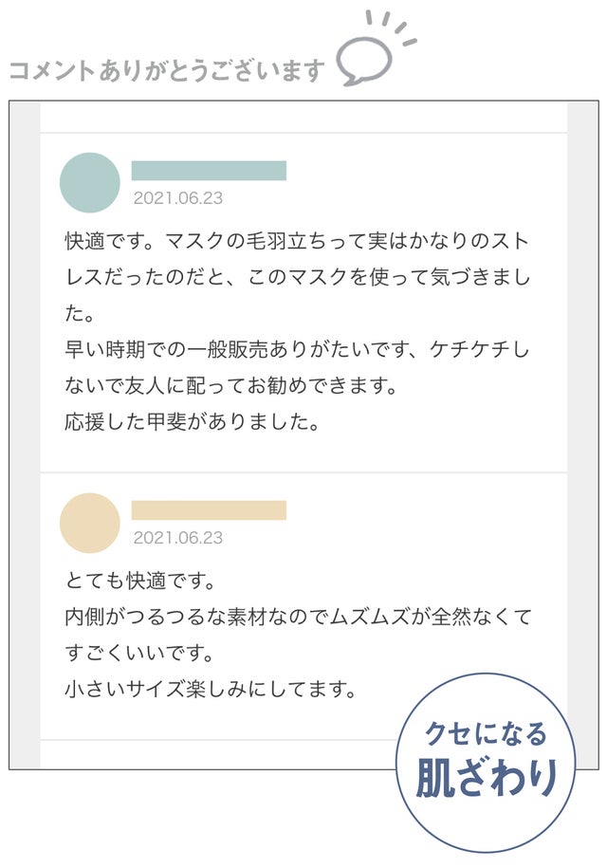Screen dimensions: 607x868
Task: Click the line 応援した甲斐がありました。
Action: click(x=193, y=422)
